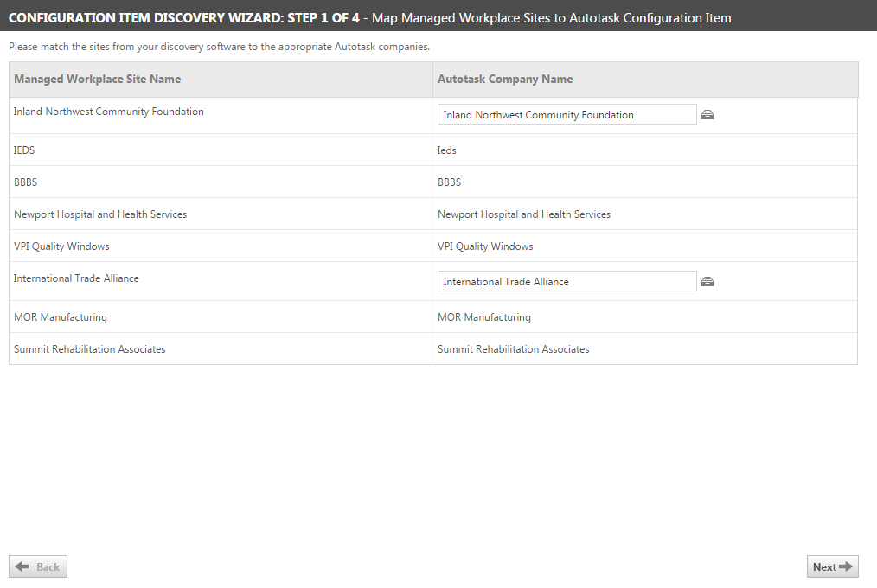Click the Inland Northwest Community Foundation input field
The height and width of the screenshot is (588, 877).
click(x=567, y=115)
